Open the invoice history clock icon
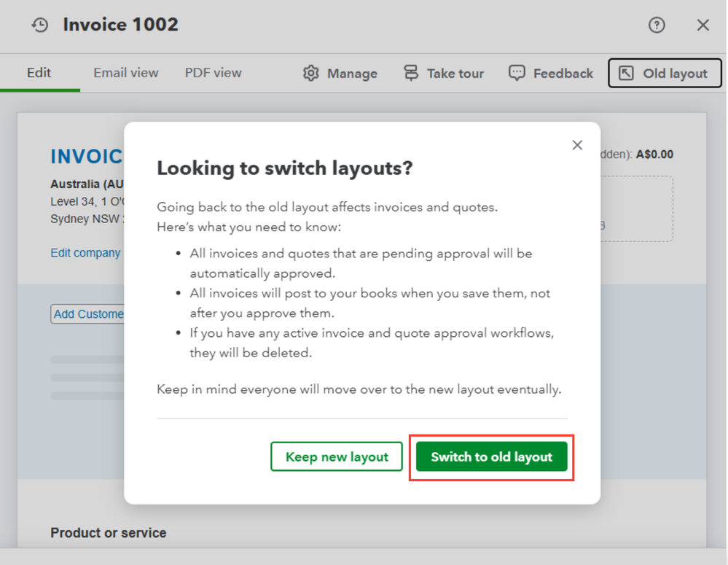The image size is (728, 565). coord(39,25)
